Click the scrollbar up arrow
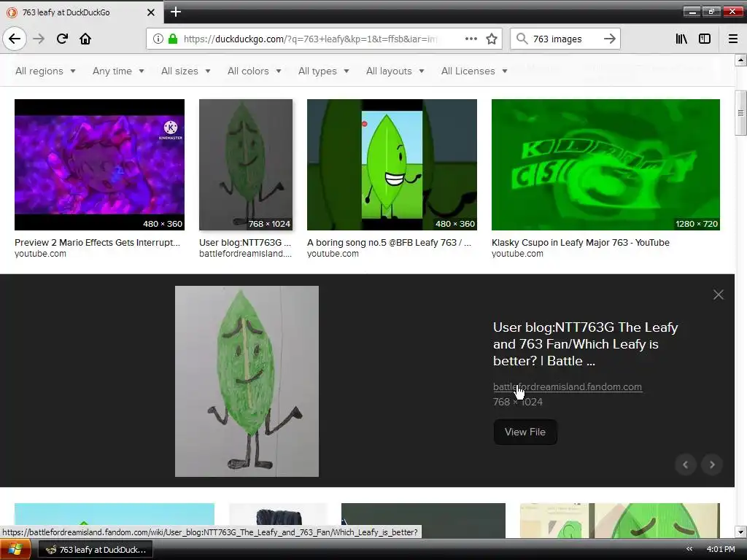 [740, 60]
